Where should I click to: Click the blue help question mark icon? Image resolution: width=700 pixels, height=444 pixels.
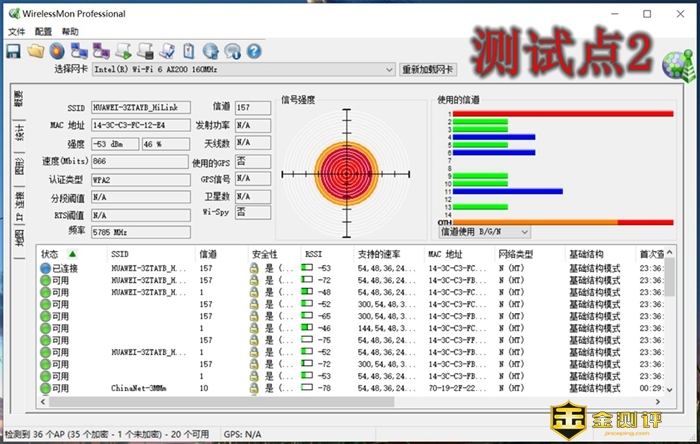point(255,50)
